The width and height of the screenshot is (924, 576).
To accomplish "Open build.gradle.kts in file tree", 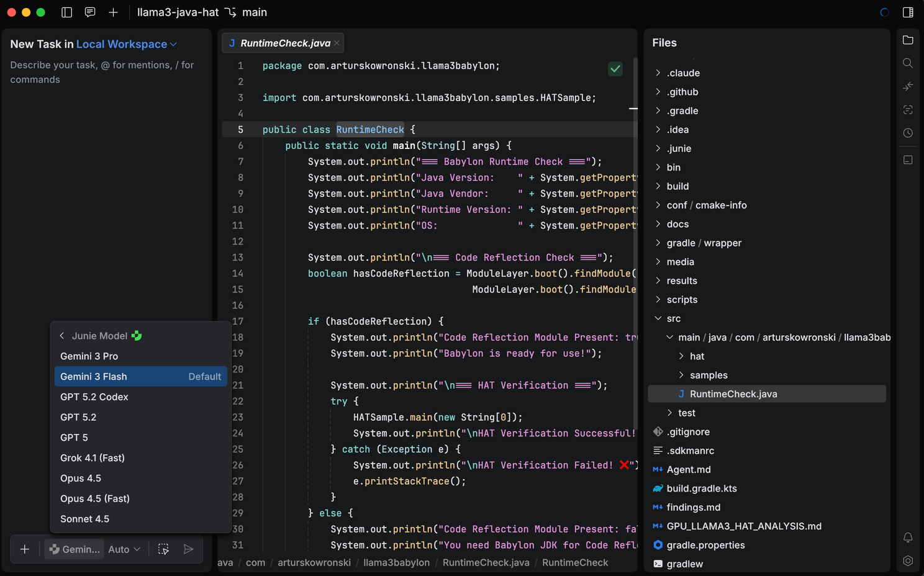I will pos(702,488).
